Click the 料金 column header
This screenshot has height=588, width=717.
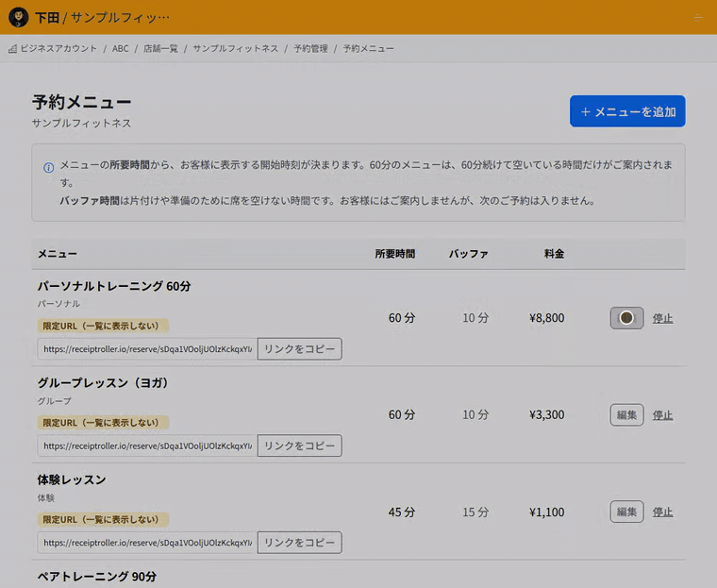554,254
